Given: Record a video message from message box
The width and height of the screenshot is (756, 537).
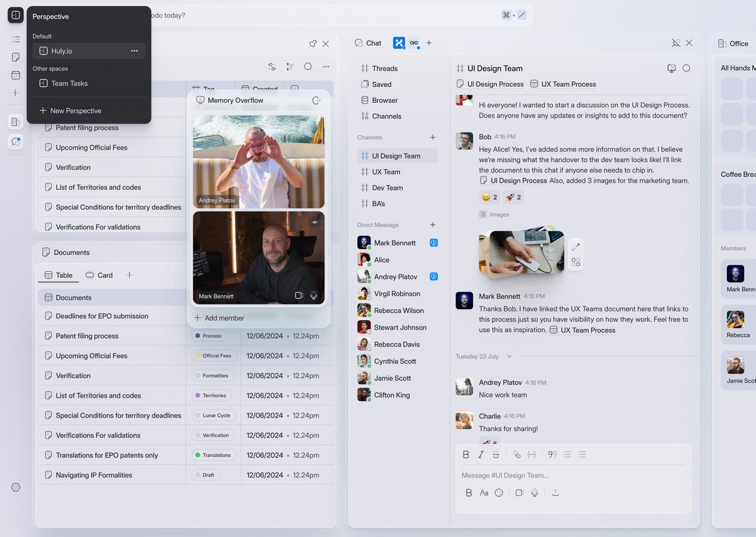Looking at the screenshot, I should (x=519, y=493).
